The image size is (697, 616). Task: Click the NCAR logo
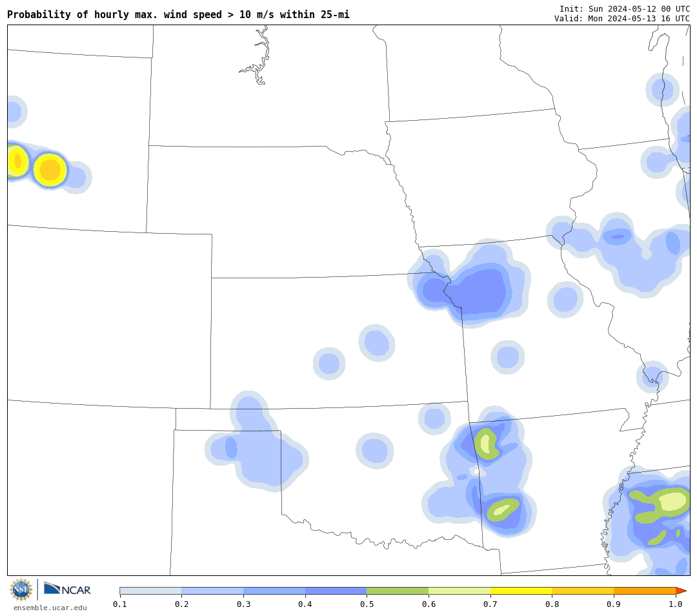[68, 589]
